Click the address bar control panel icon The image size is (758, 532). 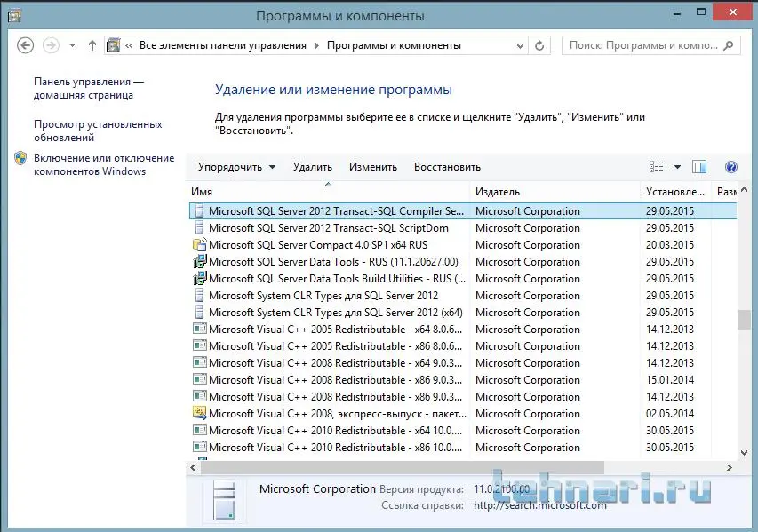click(113, 45)
